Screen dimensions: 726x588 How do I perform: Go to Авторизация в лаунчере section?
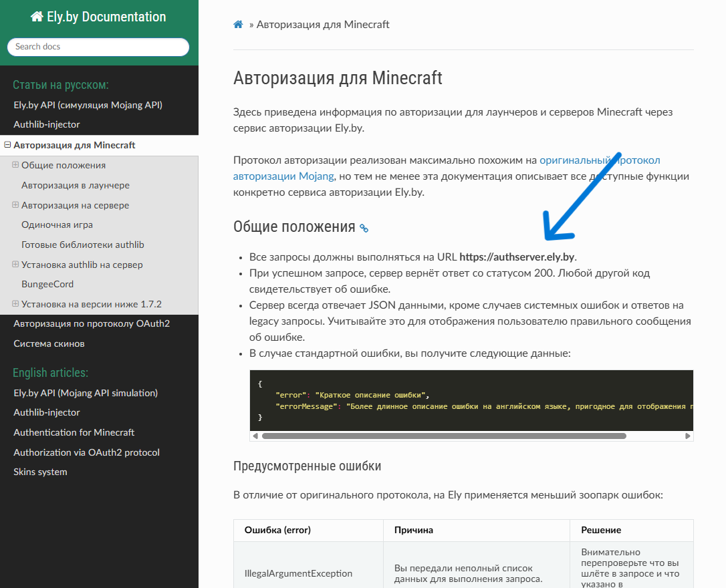76,185
